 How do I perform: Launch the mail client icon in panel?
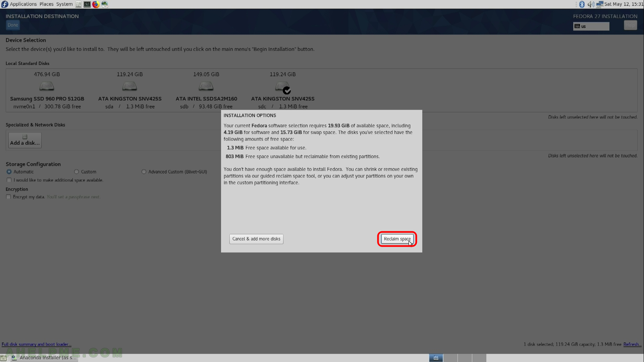point(105,4)
